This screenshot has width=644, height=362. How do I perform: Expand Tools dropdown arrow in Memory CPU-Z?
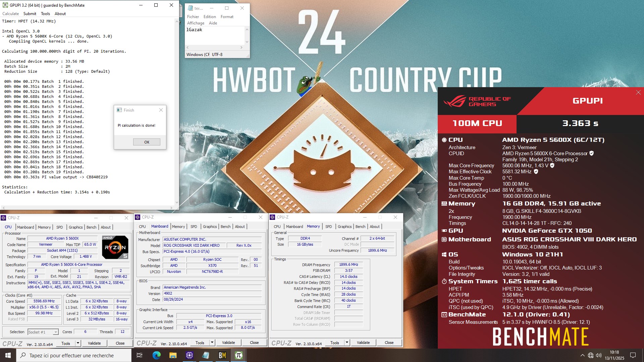pos(347,343)
